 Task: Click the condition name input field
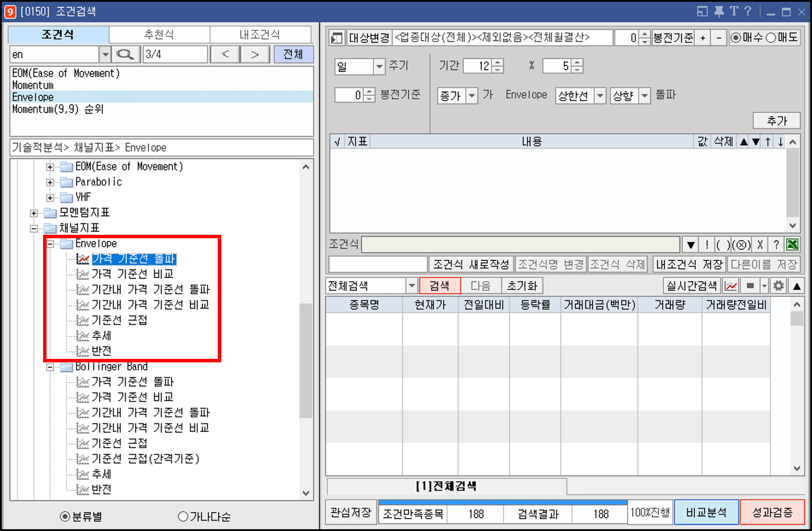378,264
